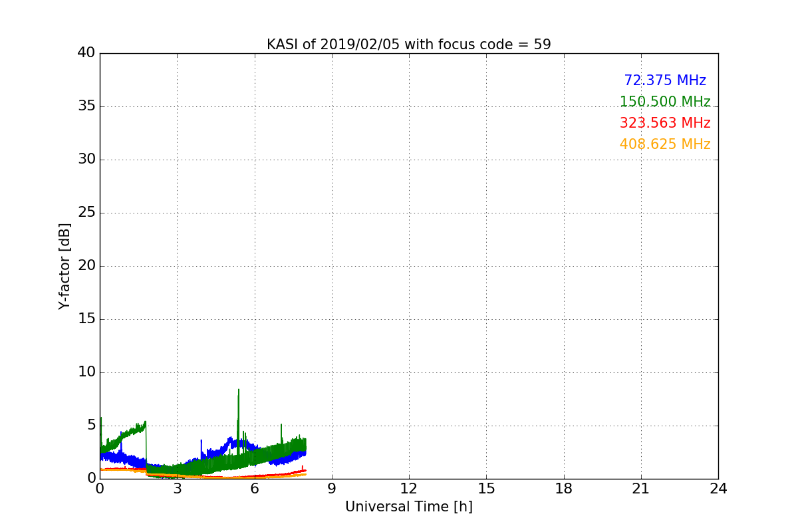Select the orange 408.625 MHz legend label
This screenshot has height=532, width=798.
(x=665, y=144)
